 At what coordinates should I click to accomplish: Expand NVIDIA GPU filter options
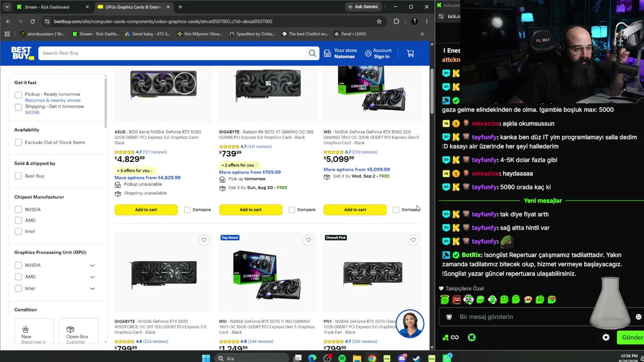tap(92, 265)
